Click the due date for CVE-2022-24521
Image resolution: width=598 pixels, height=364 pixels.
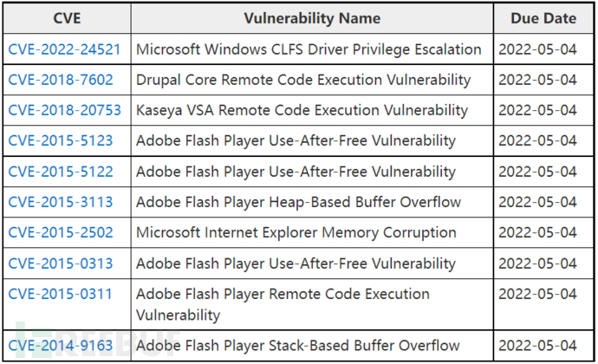coord(537,49)
